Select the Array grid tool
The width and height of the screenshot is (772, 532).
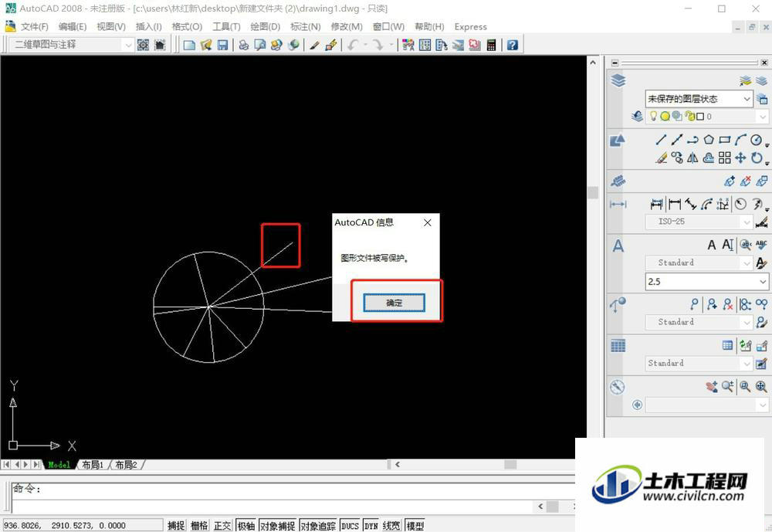(x=724, y=158)
